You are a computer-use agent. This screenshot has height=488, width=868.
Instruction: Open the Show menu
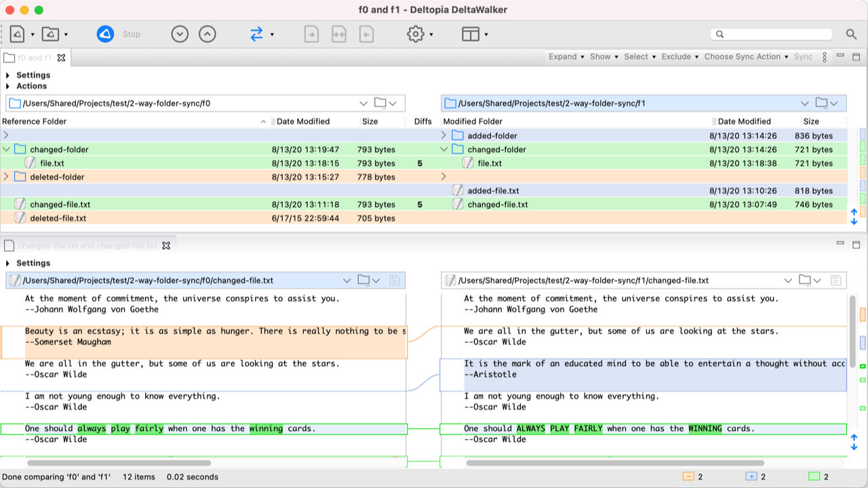click(x=604, y=57)
